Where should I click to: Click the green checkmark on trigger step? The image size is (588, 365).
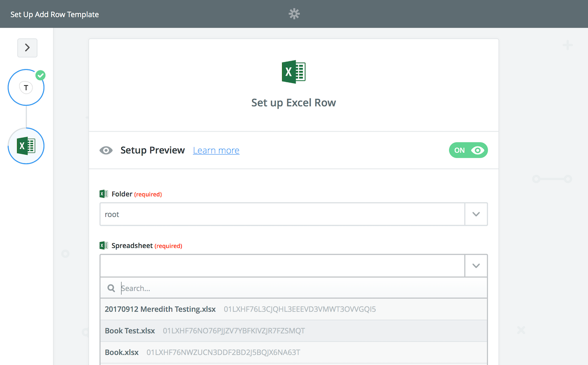pyautogui.click(x=41, y=76)
